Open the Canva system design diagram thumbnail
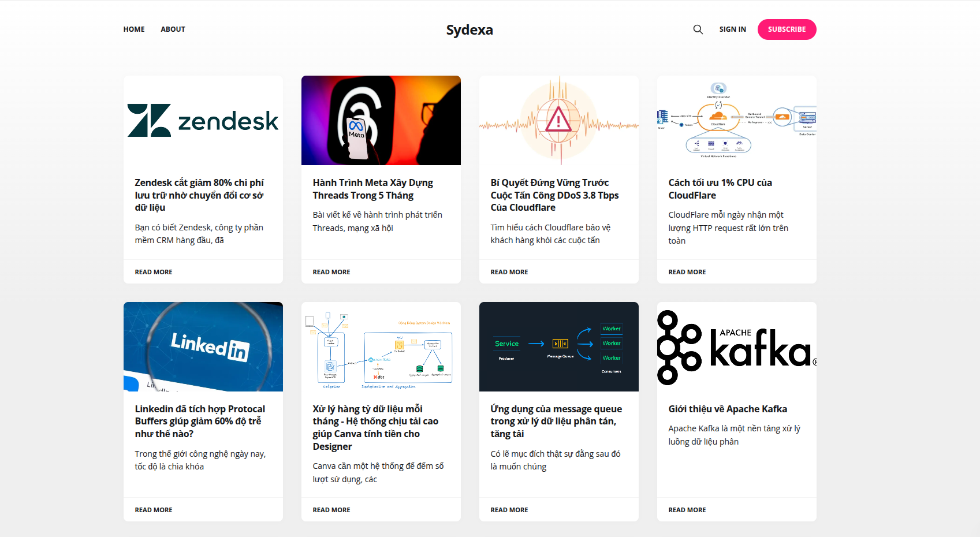Screen dimensions: 980x537 pos(381,346)
